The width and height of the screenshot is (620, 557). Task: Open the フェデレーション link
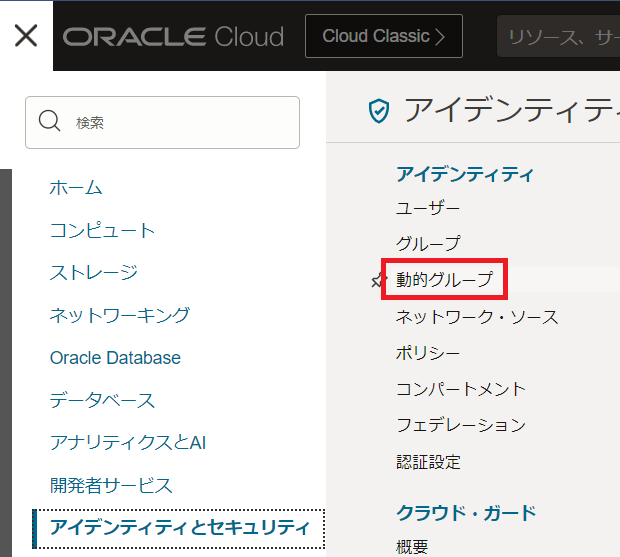460,425
